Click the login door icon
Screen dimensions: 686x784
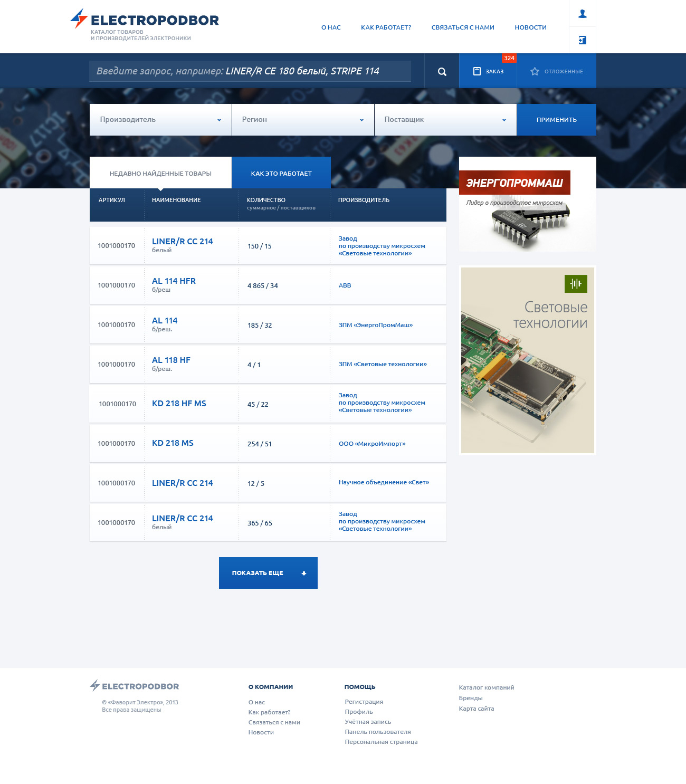583,40
